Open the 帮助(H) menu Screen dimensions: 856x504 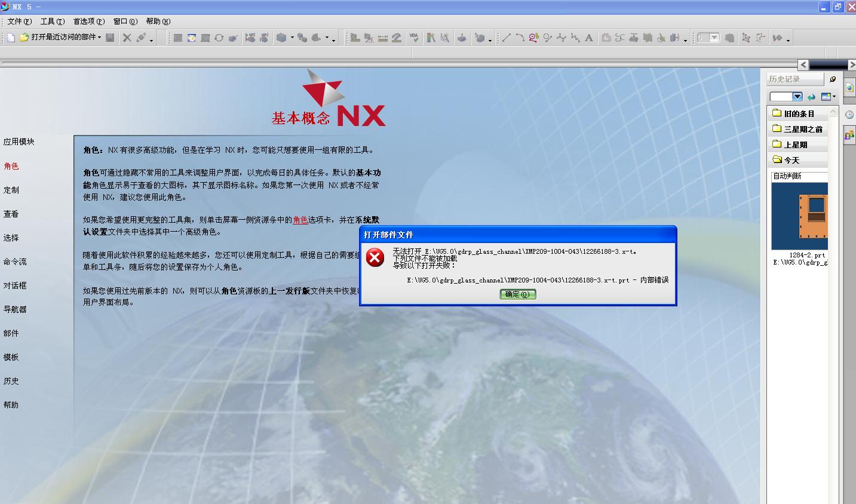[x=158, y=21]
